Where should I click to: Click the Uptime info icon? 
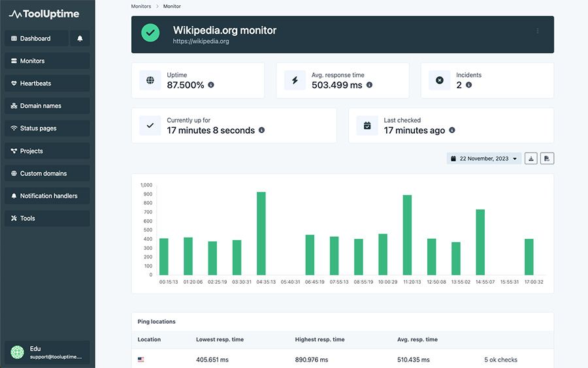(211, 85)
